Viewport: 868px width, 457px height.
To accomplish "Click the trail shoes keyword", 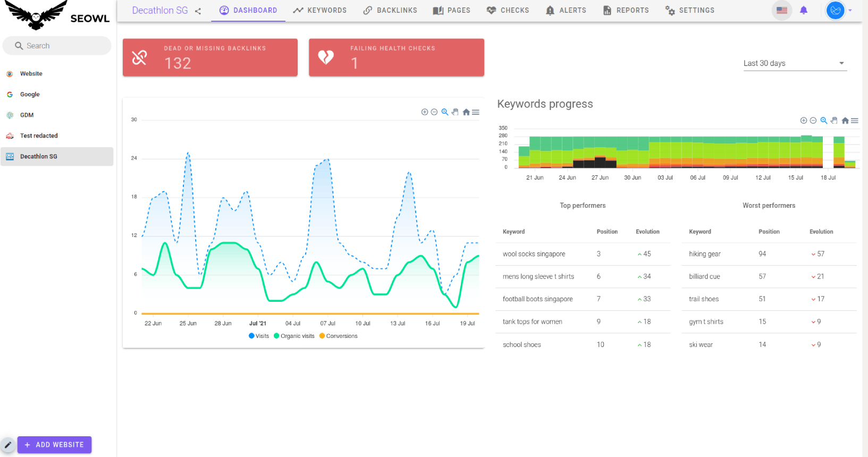I will (x=704, y=299).
